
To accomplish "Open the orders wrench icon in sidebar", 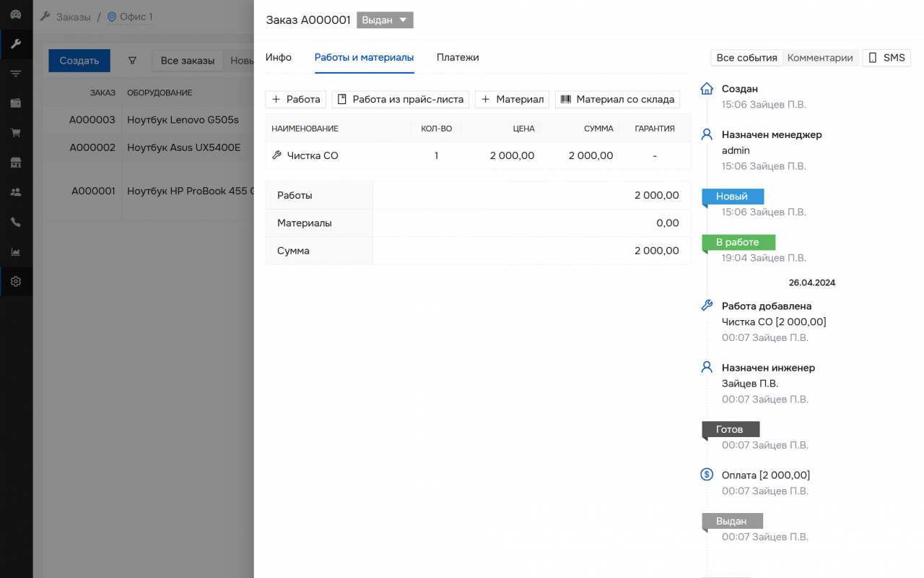I will 16,44.
